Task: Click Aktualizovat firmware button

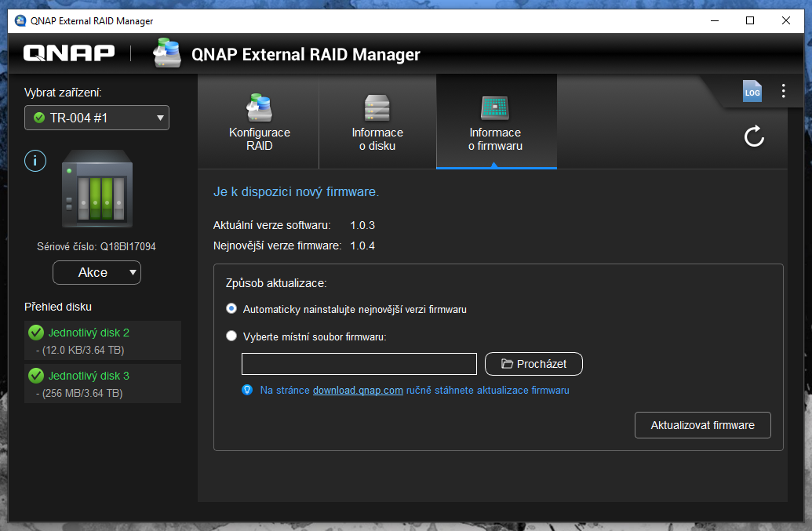Action: click(x=703, y=425)
